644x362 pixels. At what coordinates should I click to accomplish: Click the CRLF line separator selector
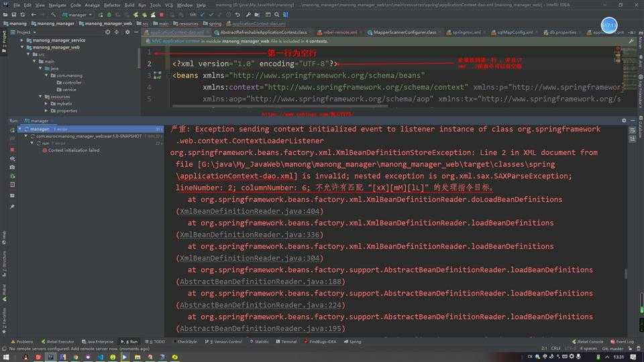(x=555, y=349)
